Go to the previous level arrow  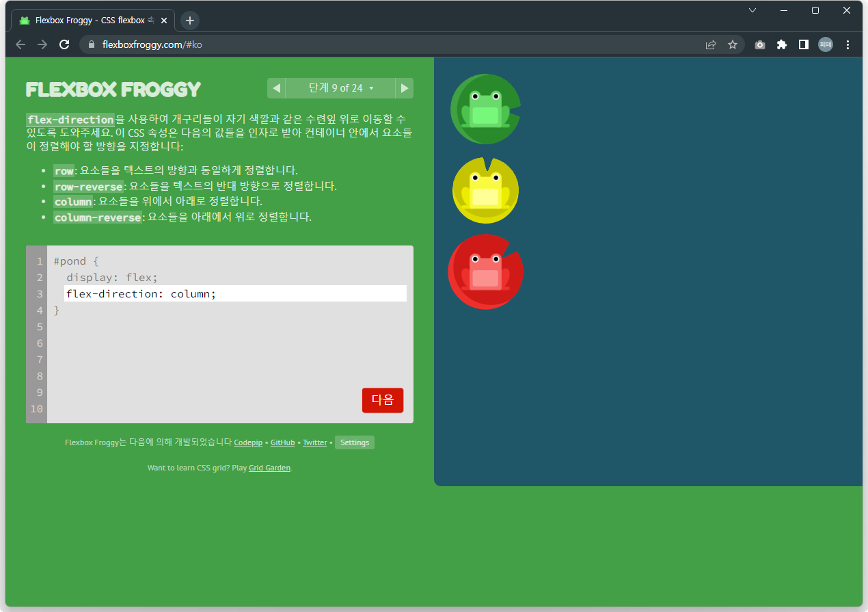[276, 88]
